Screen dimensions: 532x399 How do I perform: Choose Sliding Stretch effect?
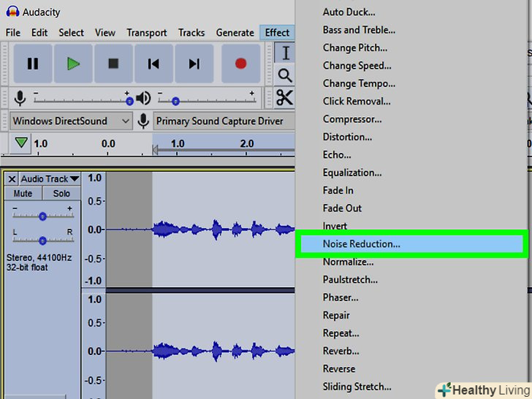pyautogui.click(x=357, y=387)
